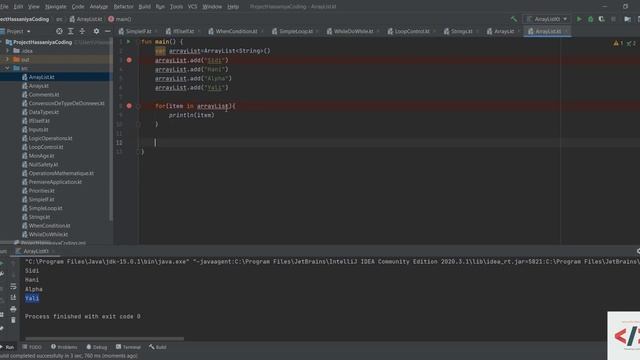Open the Debug tool window button
The width and height of the screenshot is (640, 360).
point(97,347)
